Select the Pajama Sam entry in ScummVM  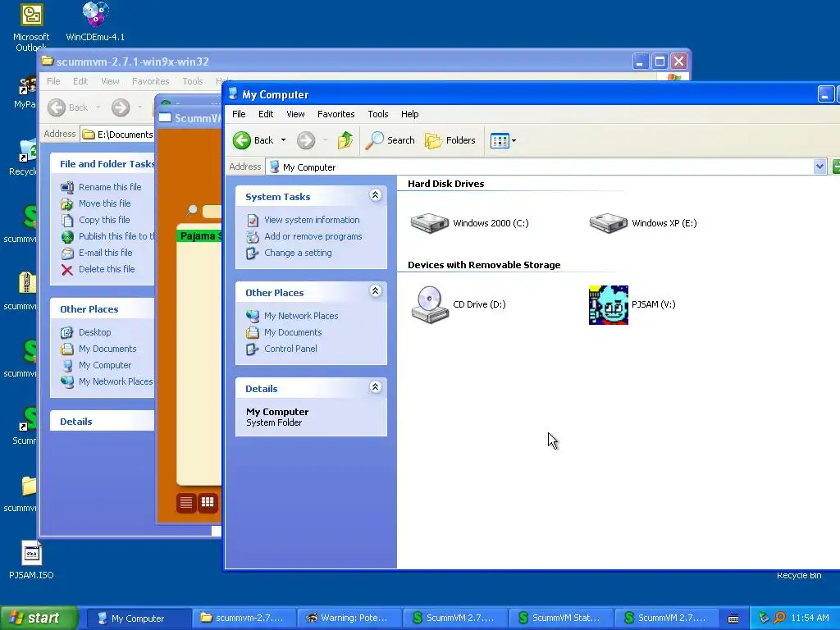click(199, 236)
